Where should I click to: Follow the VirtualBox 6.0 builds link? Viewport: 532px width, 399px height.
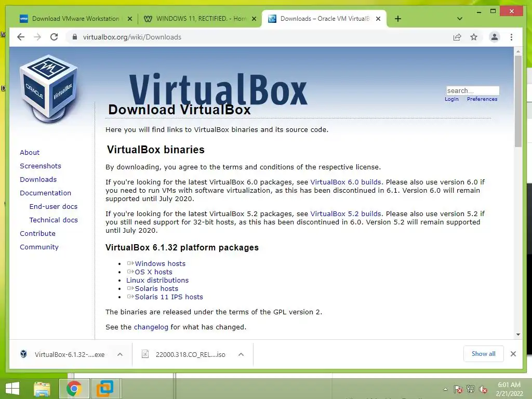click(x=345, y=182)
